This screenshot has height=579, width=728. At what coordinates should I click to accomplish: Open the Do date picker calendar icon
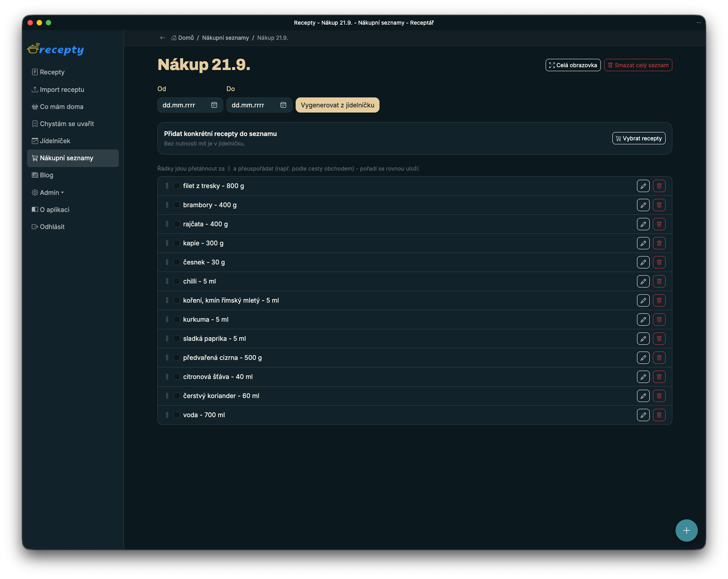point(283,105)
